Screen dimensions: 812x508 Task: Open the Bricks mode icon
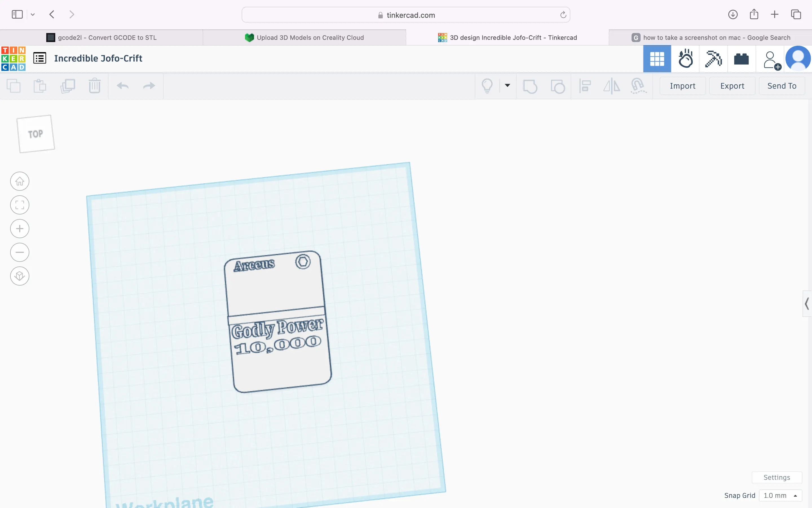742,59
